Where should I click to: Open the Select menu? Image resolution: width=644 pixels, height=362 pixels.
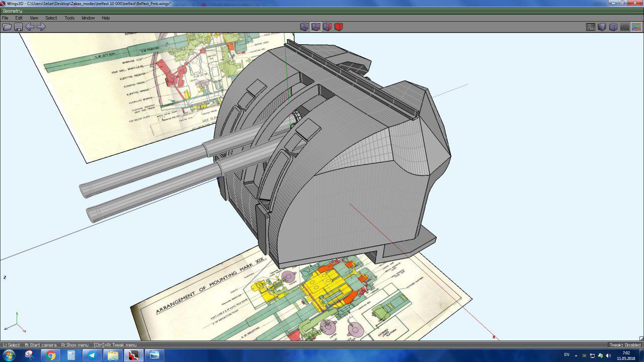click(51, 18)
